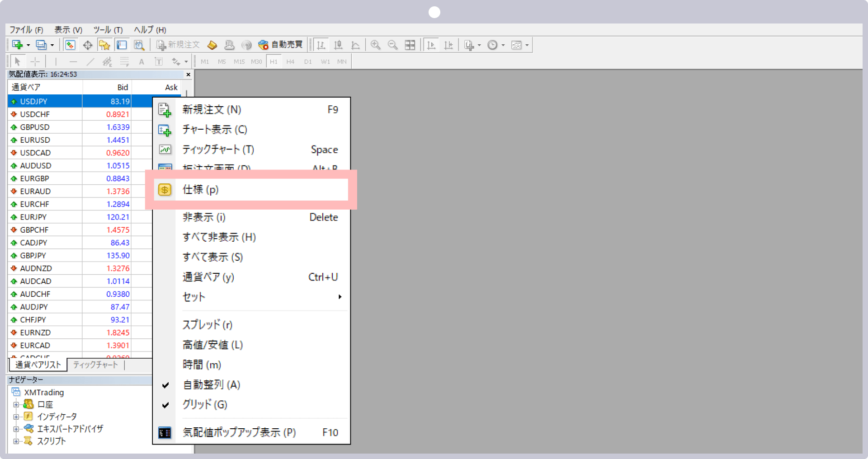
Task: Toggle the Market Watch panel button
Action: (x=70, y=45)
